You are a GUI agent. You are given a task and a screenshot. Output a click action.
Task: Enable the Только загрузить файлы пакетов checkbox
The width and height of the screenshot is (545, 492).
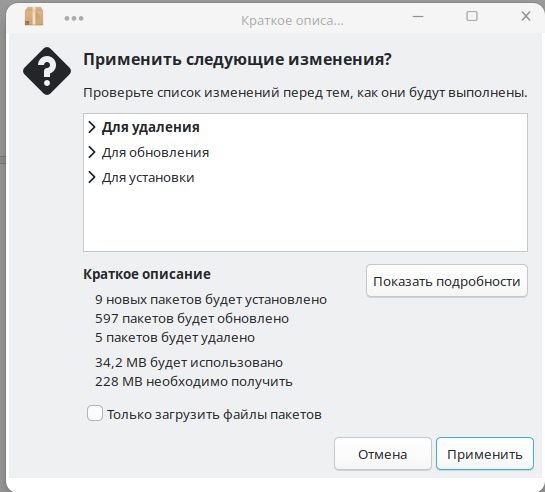[x=95, y=413]
